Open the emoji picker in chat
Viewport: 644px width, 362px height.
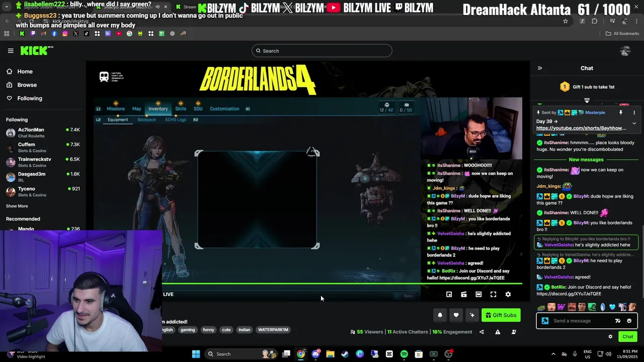[x=629, y=321]
